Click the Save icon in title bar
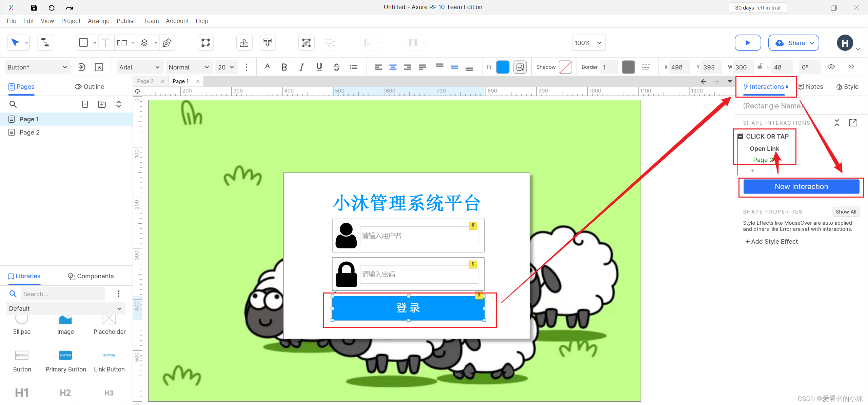 (x=34, y=7)
